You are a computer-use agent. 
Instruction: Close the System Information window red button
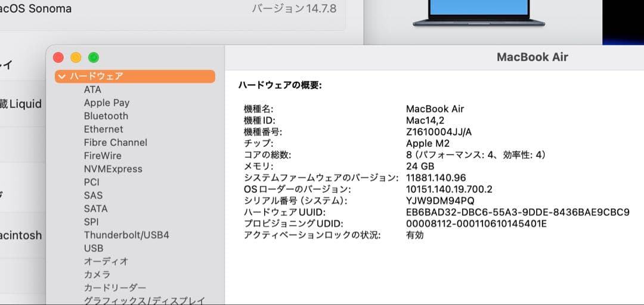[58, 57]
